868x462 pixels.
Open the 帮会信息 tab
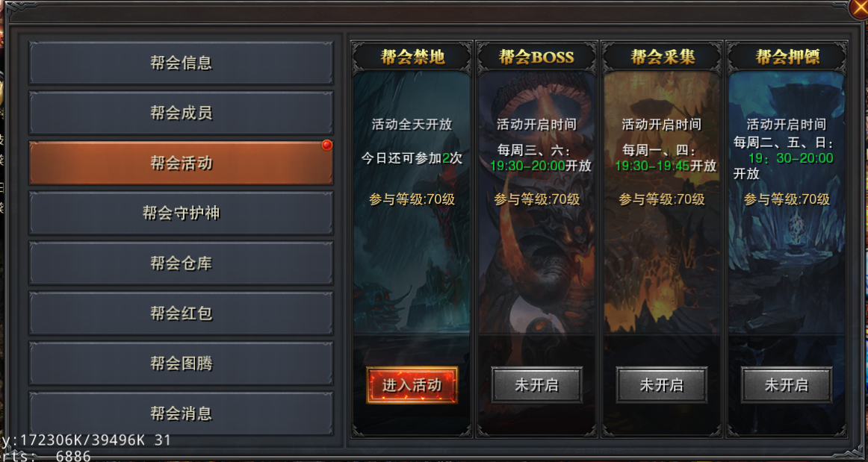(181, 63)
